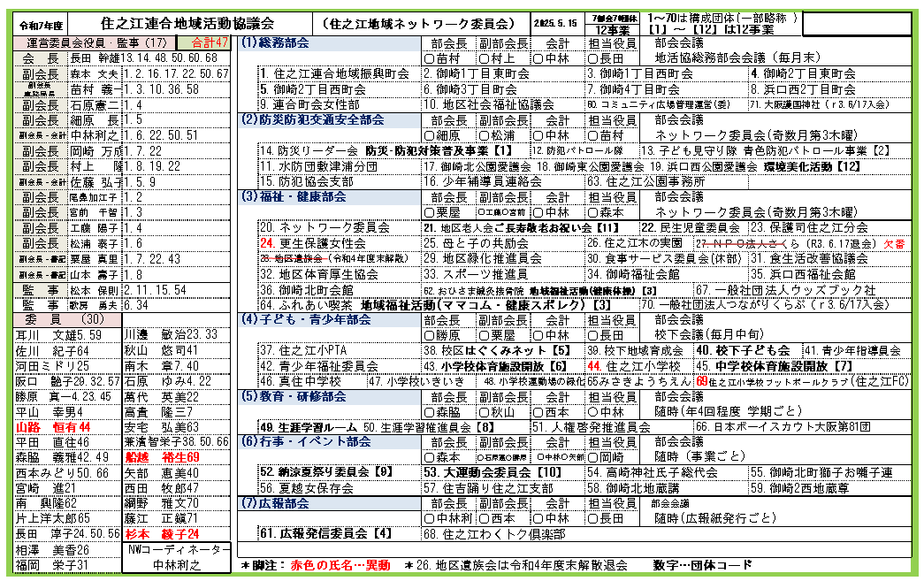Select the subtitle (住之江地域ネットワーク委員会)

tap(418, 24)
